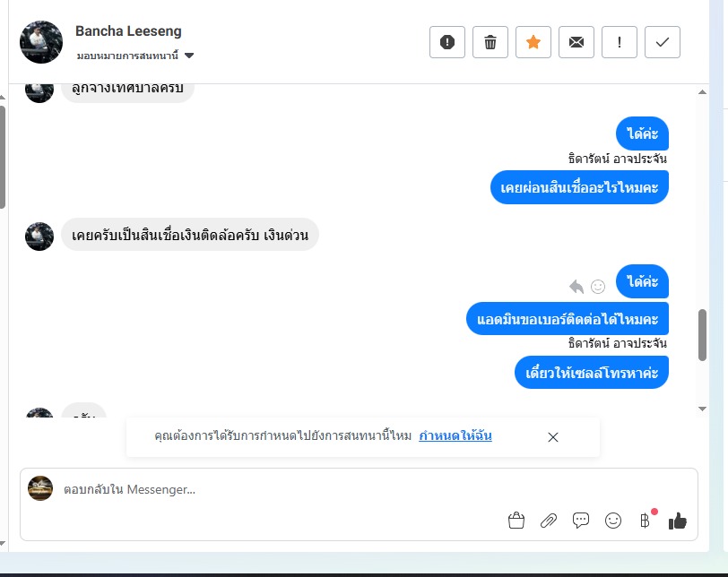Open the conversation assignment dropdown arrow
Screen dimensions: 728x577
189,56
